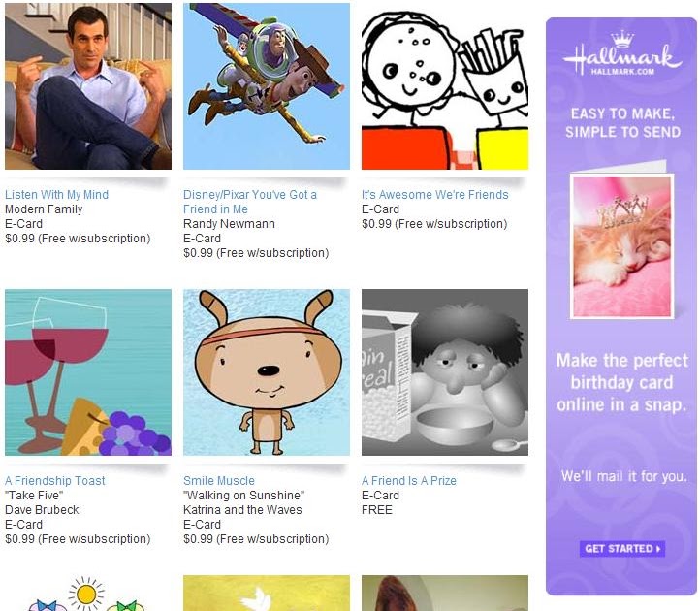
Task: Open the Modern Family e-card thumbnail
Action: tap(88, 86)
